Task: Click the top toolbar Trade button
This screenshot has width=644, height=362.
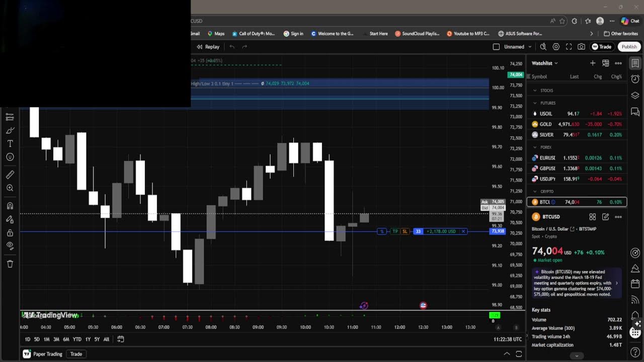Action: tap(602, 47)
